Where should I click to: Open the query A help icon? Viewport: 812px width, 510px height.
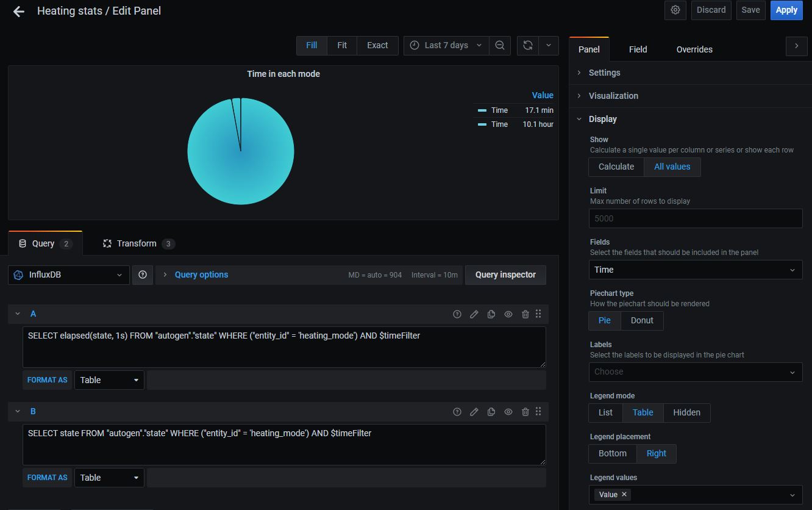tap(457, 314)
